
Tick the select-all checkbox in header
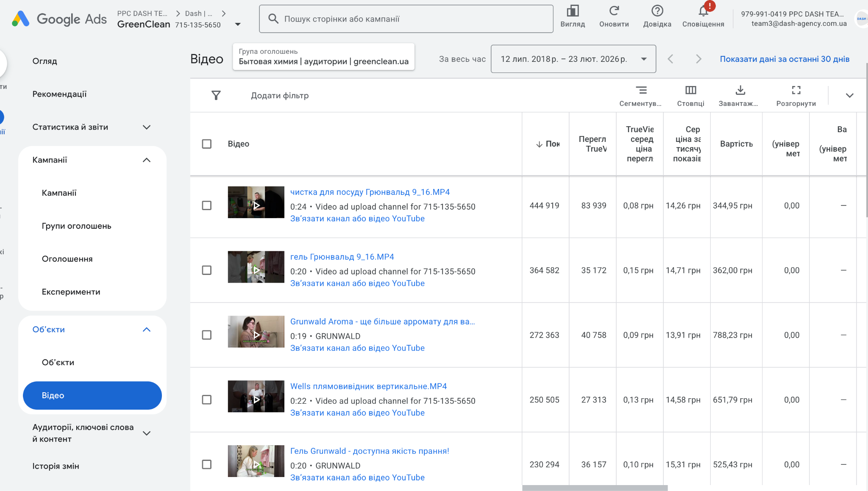(x=207, y=144)
